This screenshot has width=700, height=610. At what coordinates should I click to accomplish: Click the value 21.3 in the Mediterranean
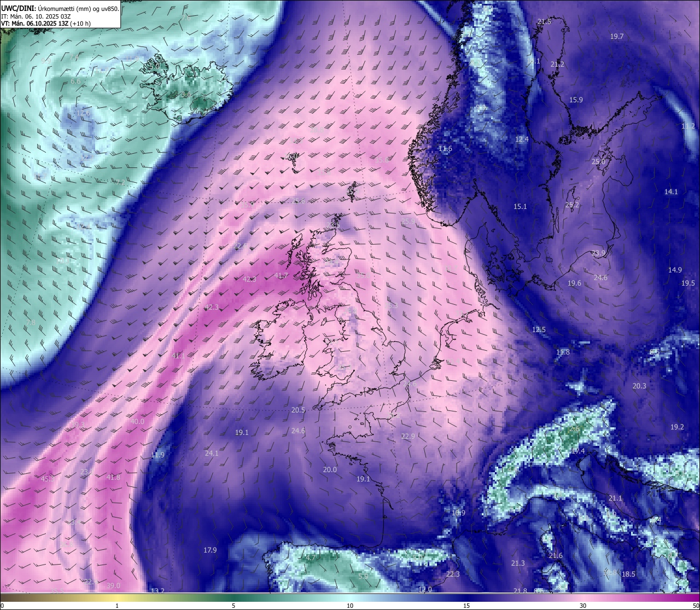point(518,563)
